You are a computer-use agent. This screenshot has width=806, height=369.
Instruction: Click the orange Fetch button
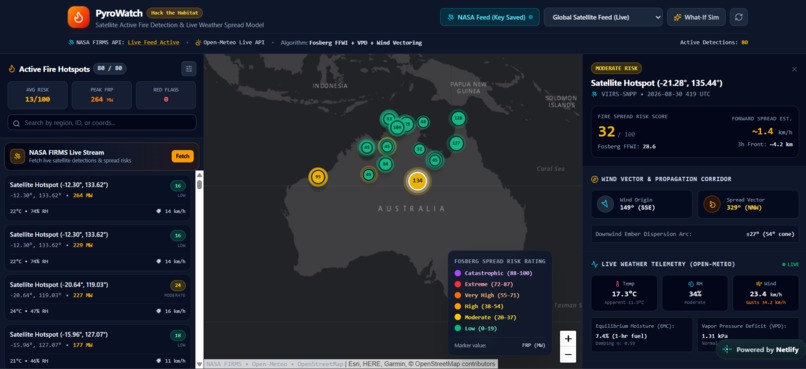182,156
